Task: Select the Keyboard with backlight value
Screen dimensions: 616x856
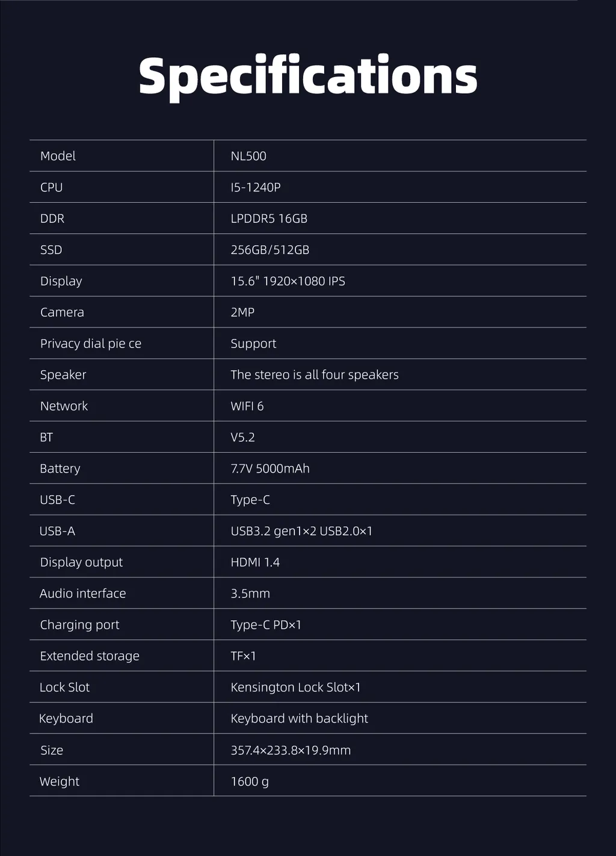Action: pos(299,719)
